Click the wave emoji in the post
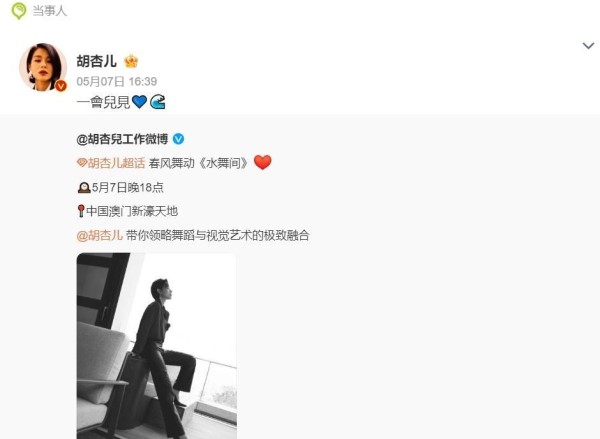 (157, 102)
